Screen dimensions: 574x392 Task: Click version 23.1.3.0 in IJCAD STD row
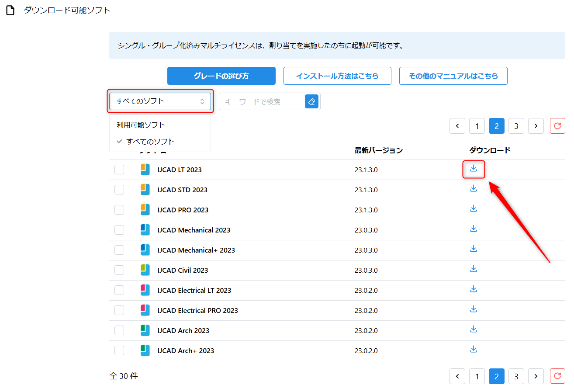pyautogui.click(x=366, y=190)
